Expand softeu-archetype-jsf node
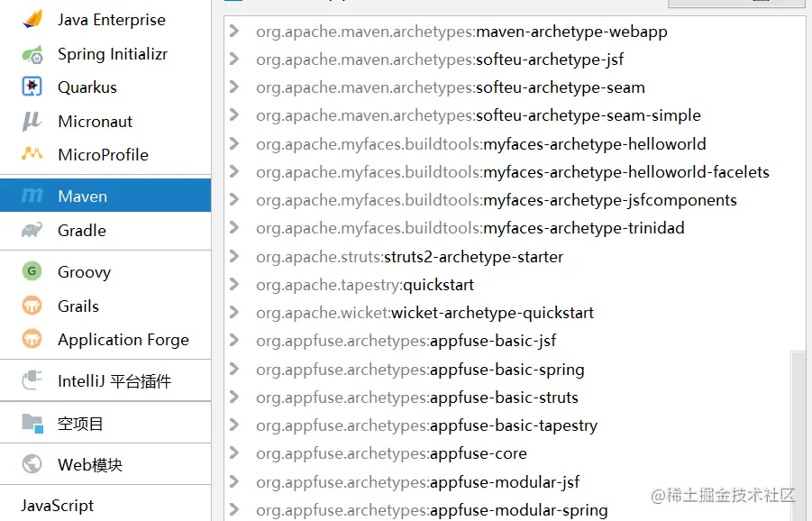The height and width of the screenshot is (521, 812). pos(234,59)
